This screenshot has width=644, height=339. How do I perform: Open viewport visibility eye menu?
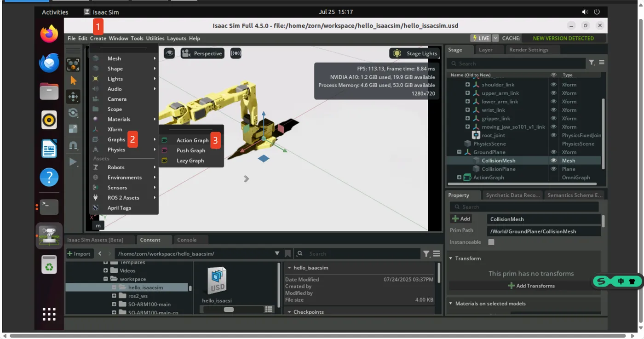point(169,53)
